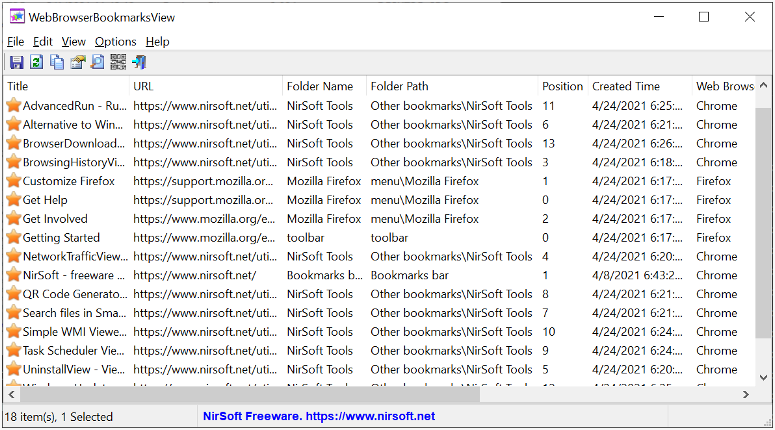The image size is (775, 430).
Task: Click Folder Path cell of NetworkTrafficView row
Action: [451, 256]
